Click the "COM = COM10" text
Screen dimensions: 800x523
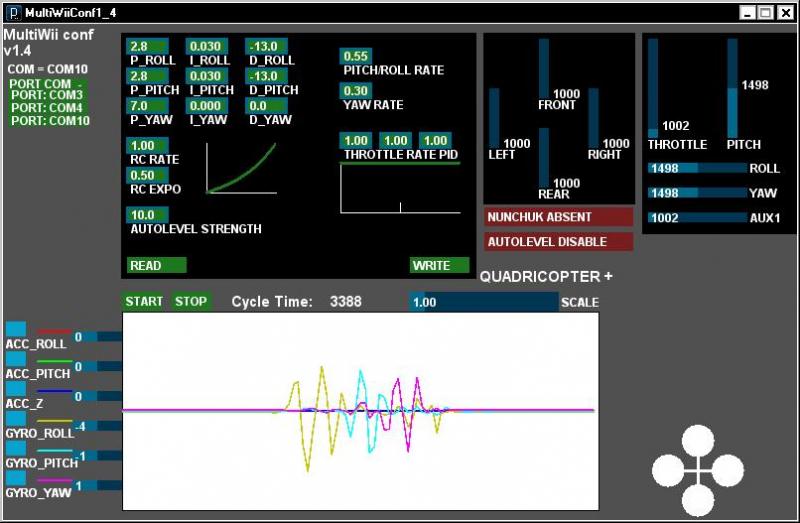click(x=47, y=69)
